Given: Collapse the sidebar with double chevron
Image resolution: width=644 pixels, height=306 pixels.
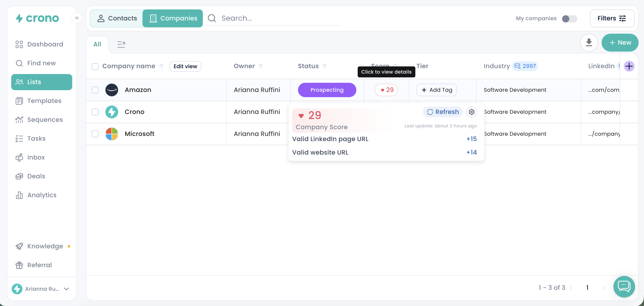Looking at the screenshot, I should pos(77,18).
